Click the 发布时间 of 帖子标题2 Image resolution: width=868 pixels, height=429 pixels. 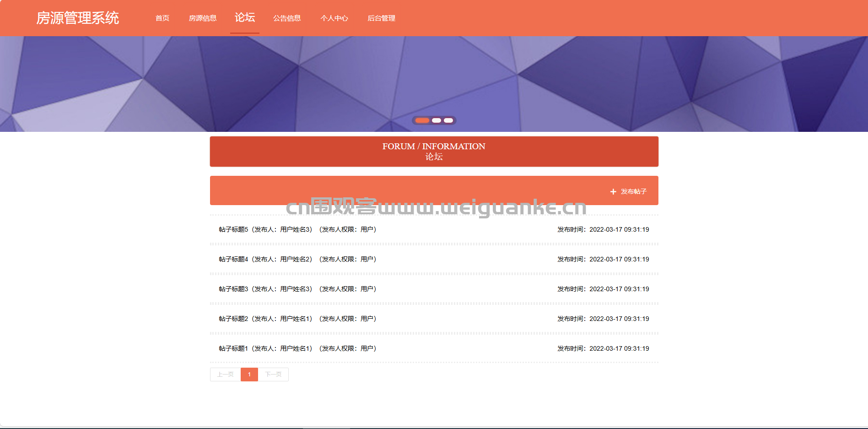tap(603, 319)
